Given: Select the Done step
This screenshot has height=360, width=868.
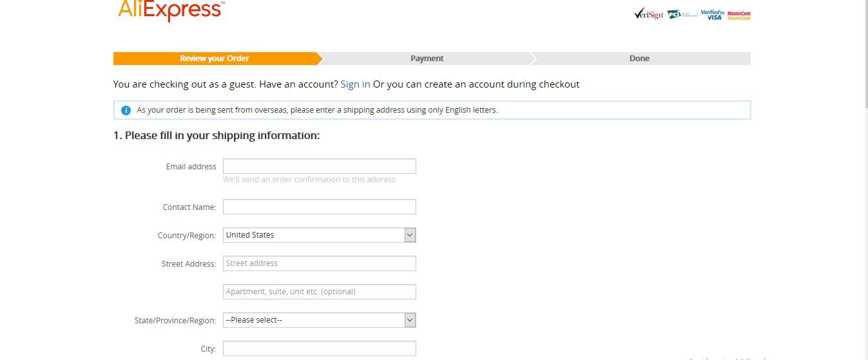Looking at the screenshot, I should click(639, 59).
